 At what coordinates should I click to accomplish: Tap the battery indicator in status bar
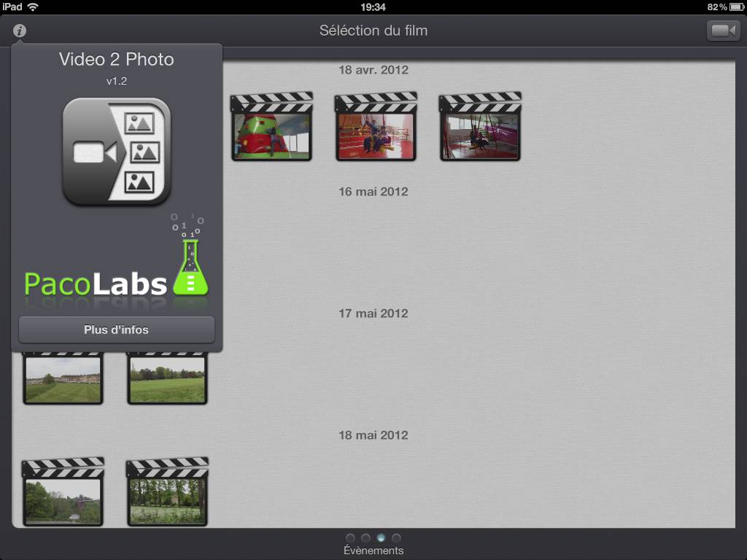737,7
